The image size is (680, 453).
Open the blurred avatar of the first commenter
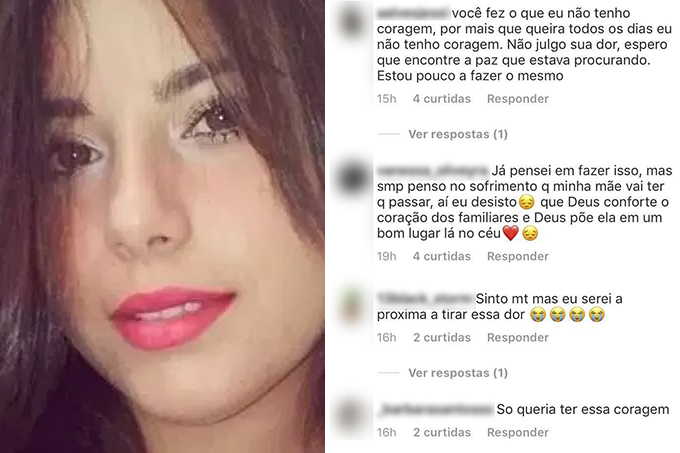click(x=351, y=21)
